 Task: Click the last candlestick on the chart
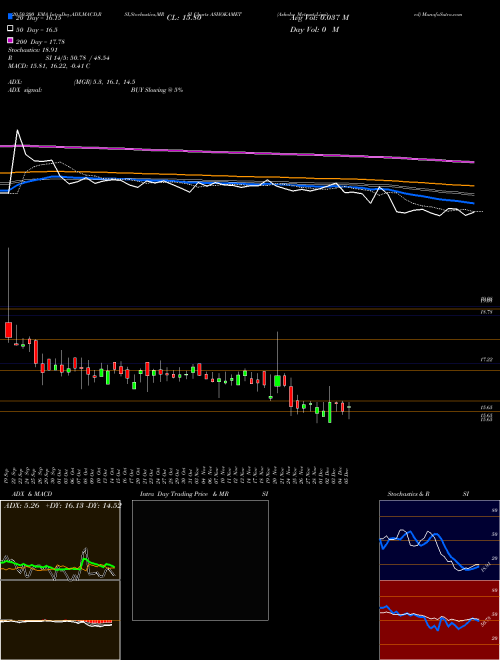[349, 407]
